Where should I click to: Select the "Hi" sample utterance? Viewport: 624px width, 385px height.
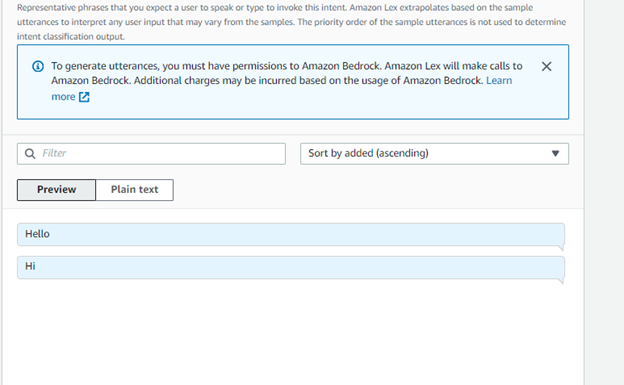click(x=291, y=268)
